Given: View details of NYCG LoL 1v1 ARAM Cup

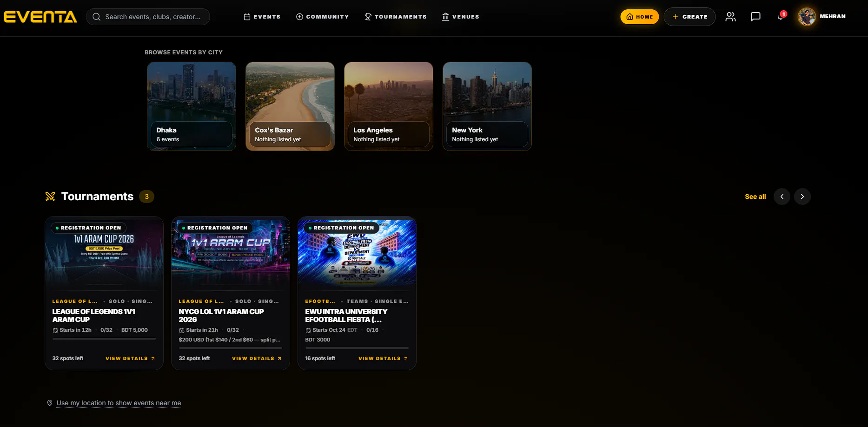Looking at the screenshot, I should pos(257,359).
